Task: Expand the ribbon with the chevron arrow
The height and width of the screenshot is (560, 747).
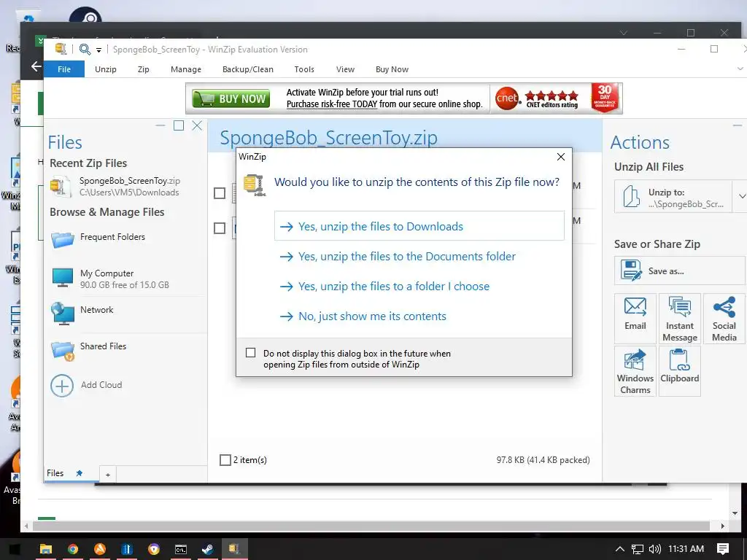Action: (740, 69)
